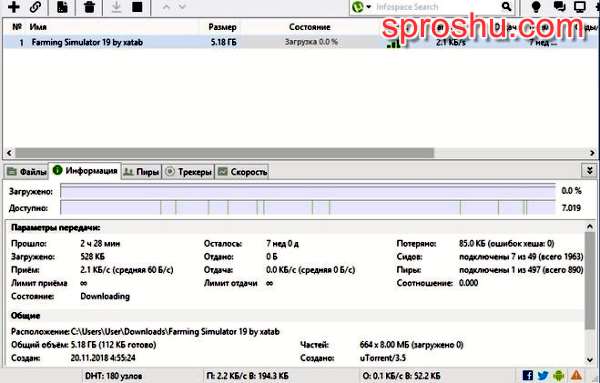The image size is (600, 383).
Task: Create a new torrent file icon
Action: coord(62,7)
